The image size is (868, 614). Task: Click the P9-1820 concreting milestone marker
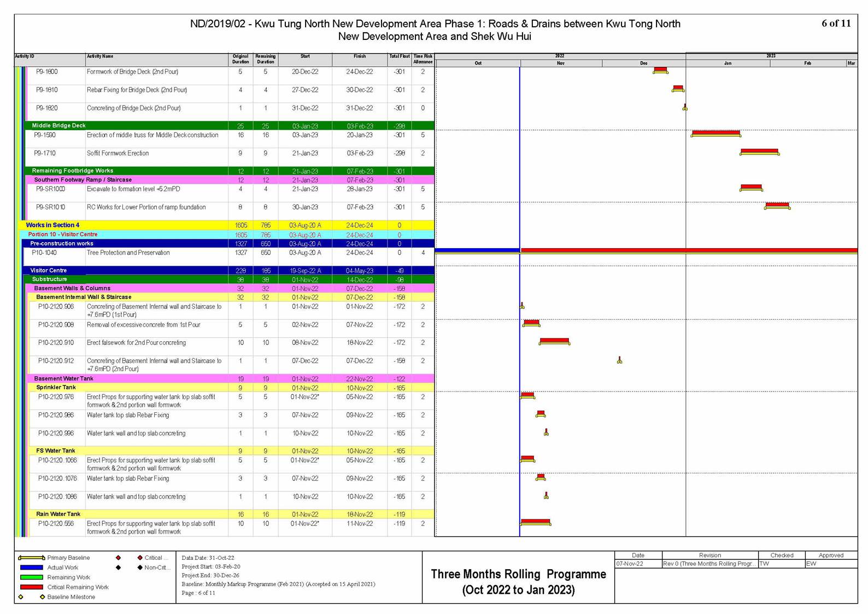point(684,107)
